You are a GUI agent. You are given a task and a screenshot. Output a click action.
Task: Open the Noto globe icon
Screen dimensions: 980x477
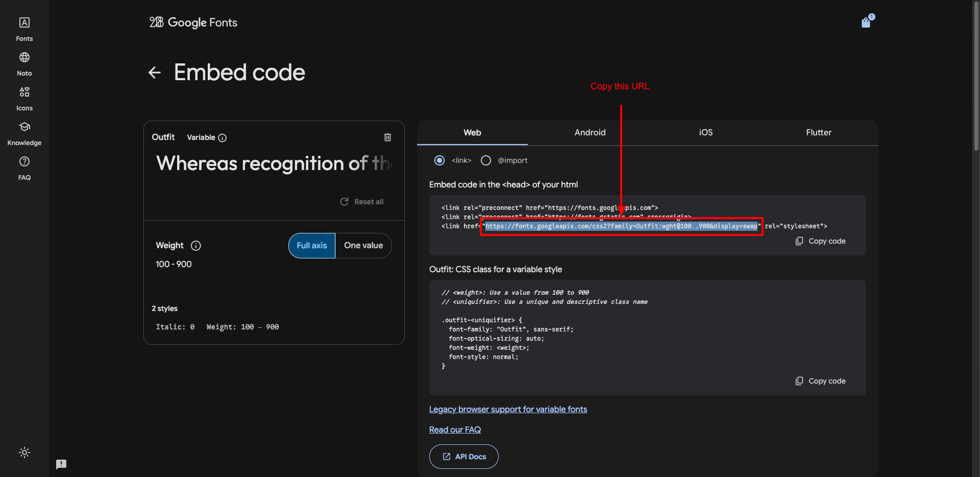[24, 58]
